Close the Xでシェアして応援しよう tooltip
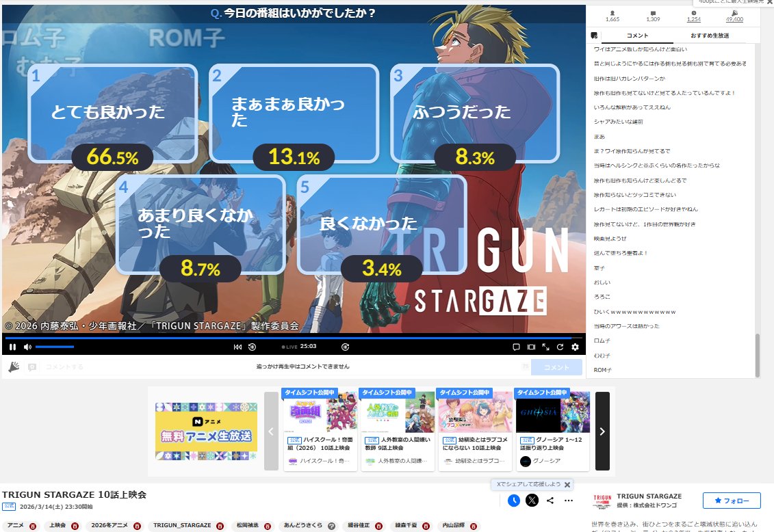The height and width of the screenshot is (532, 774). pos(567,485)
